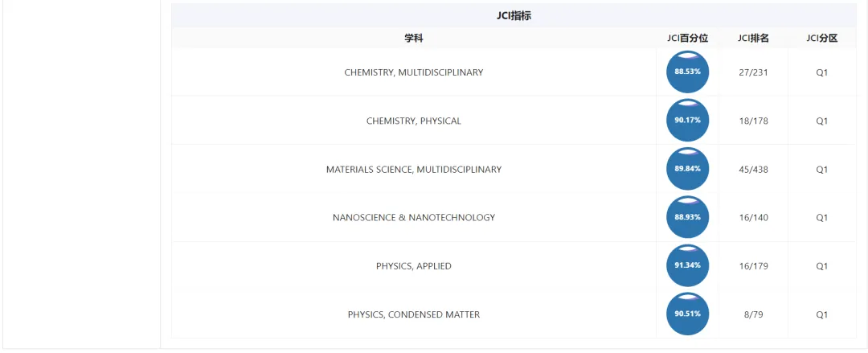Screen dimensions: 868x353
Task: Click the 90.51% percentile bubble icon
Action: pos(687,314)
